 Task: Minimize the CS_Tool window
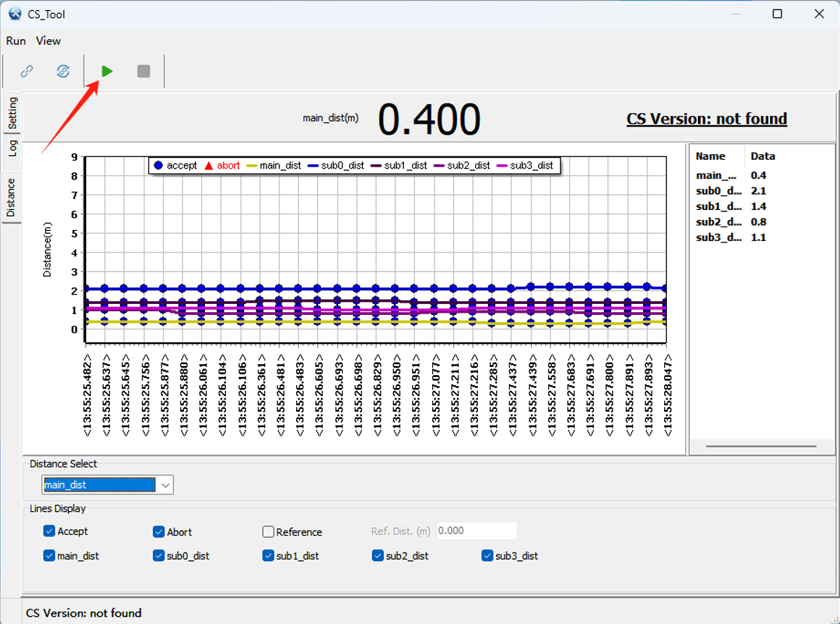[736, 14]
